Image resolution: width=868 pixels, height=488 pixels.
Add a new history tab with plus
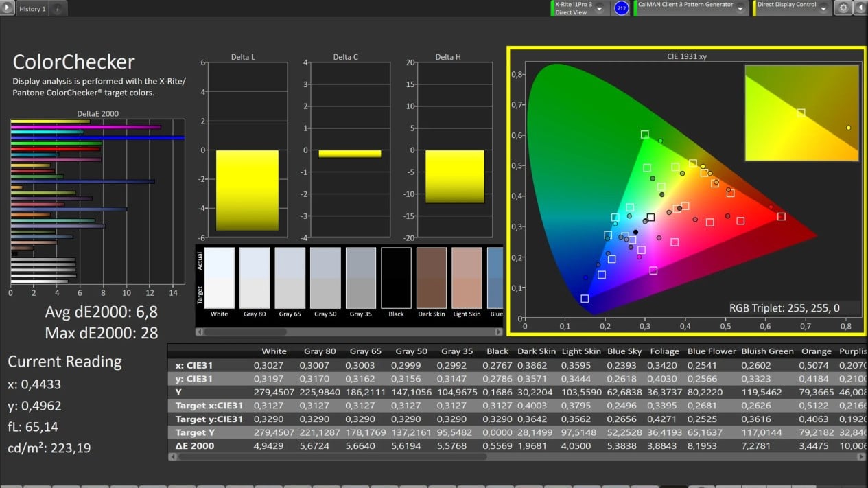57,10
